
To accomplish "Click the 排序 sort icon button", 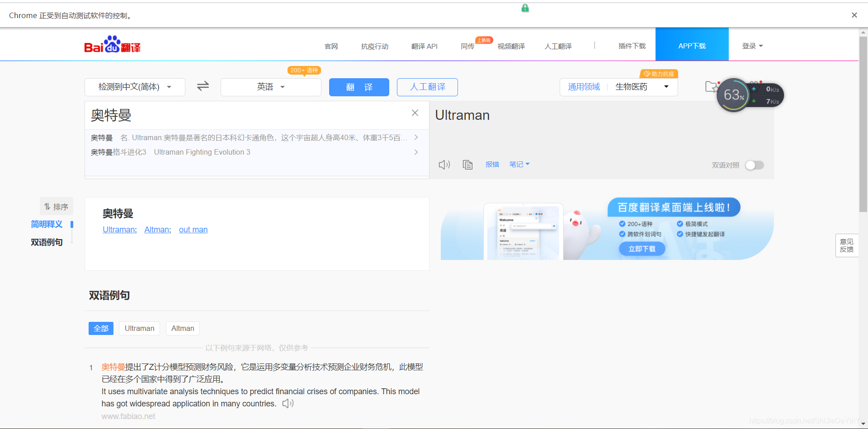I will (56, 207).
